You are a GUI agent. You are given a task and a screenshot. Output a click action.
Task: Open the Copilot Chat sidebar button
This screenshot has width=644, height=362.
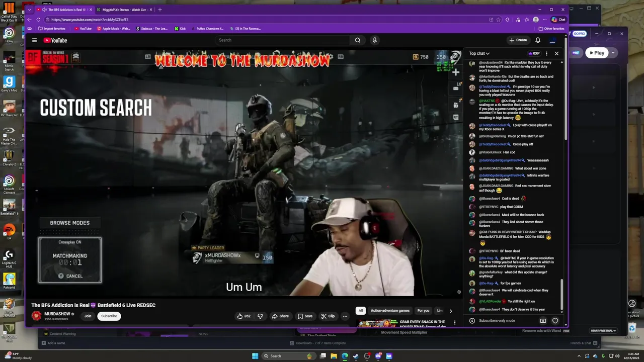(x=558, y=20)
